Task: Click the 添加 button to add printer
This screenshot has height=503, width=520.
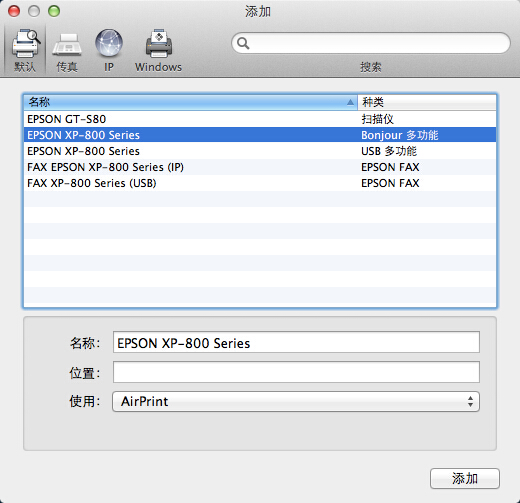Action: [x=465, y=479]
